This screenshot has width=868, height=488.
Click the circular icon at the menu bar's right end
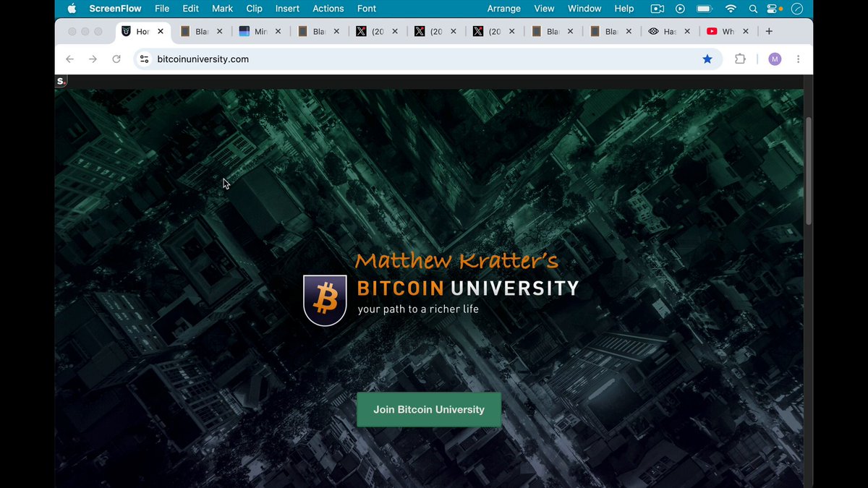[797, 9]
